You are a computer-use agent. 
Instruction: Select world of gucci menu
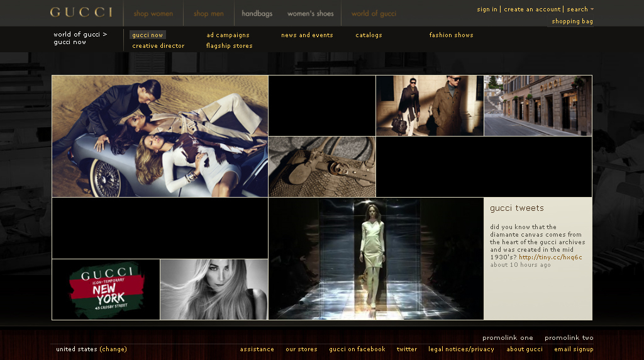(x=374, y=14)
